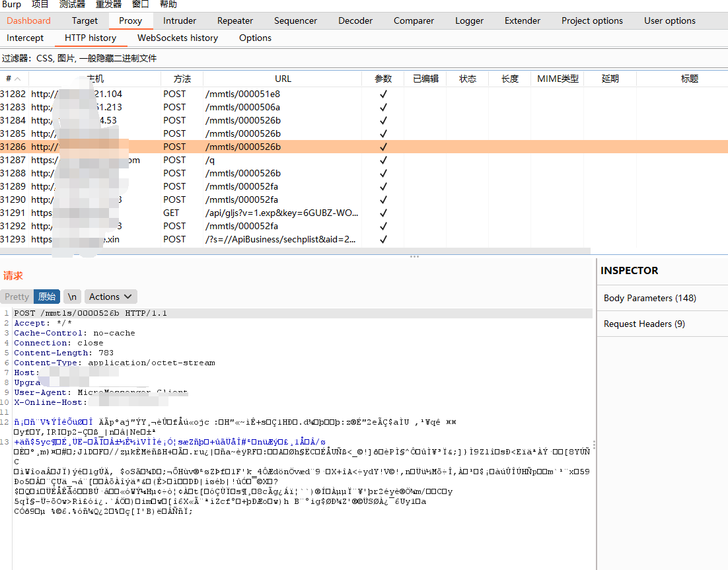Open the Intruder tab
728x570 pixels.
180,20
